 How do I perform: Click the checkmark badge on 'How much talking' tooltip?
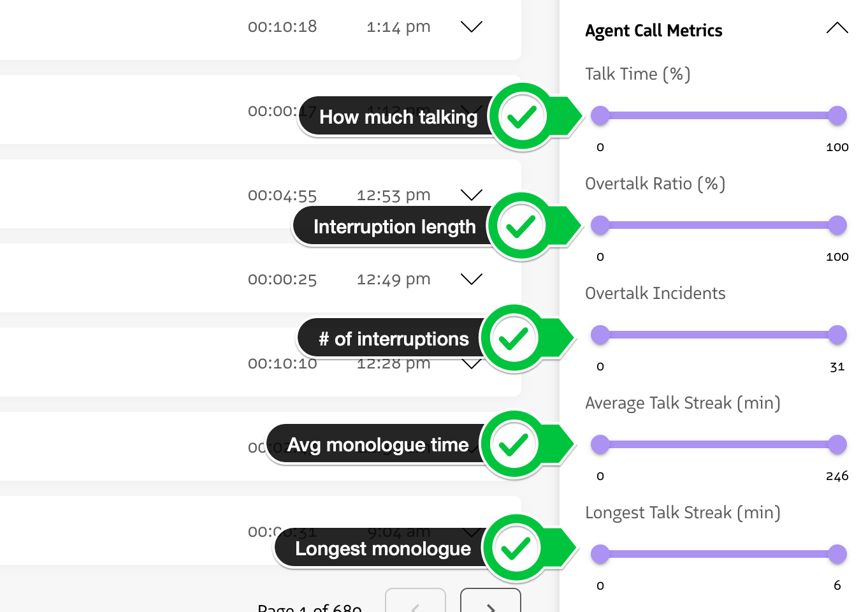pos(523,116)
